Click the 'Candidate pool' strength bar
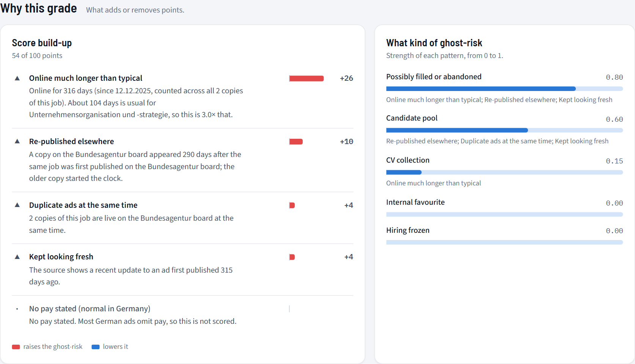Screen dimensions: 635x364 coord(505,130)
